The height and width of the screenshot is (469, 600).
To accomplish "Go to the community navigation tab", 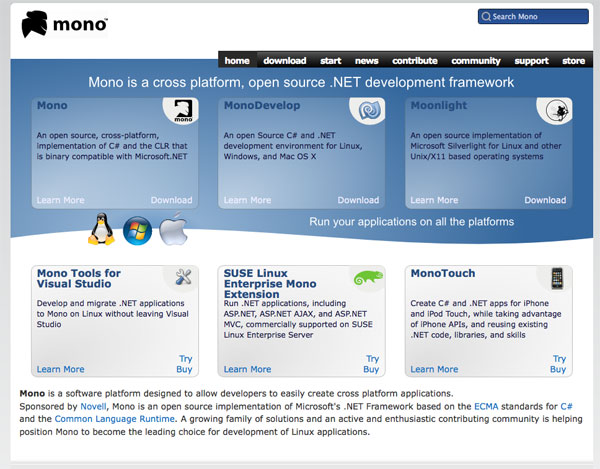I will [476, 61].
